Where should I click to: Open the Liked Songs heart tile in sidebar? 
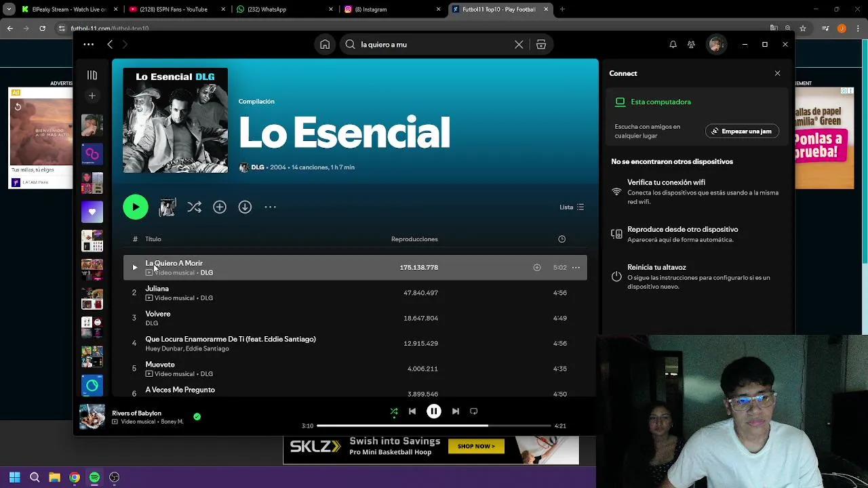[92, 211]
